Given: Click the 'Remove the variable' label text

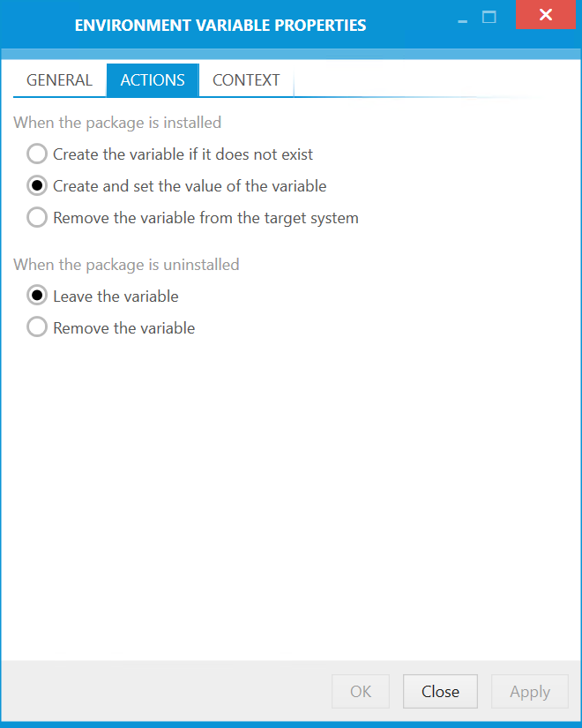Looking at the screenshot, I should 124,328.
